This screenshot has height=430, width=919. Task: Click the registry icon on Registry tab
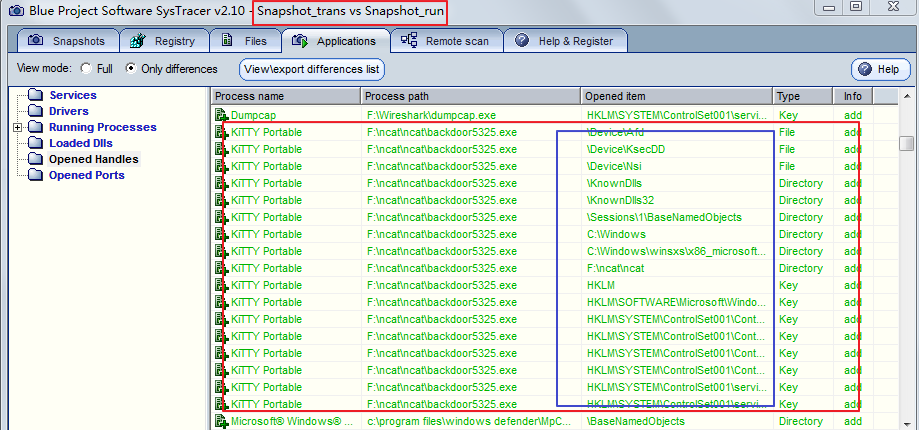click(138, 40)
